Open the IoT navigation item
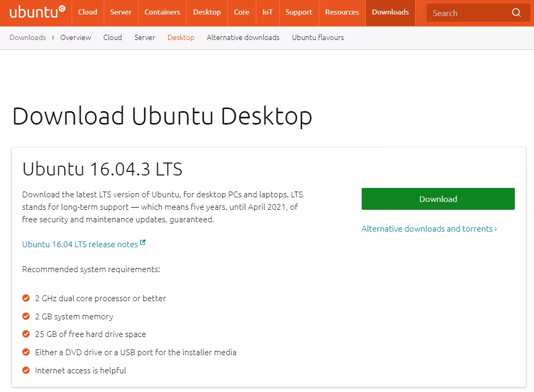This screenshot has height=392, width=534. point(267,12)
